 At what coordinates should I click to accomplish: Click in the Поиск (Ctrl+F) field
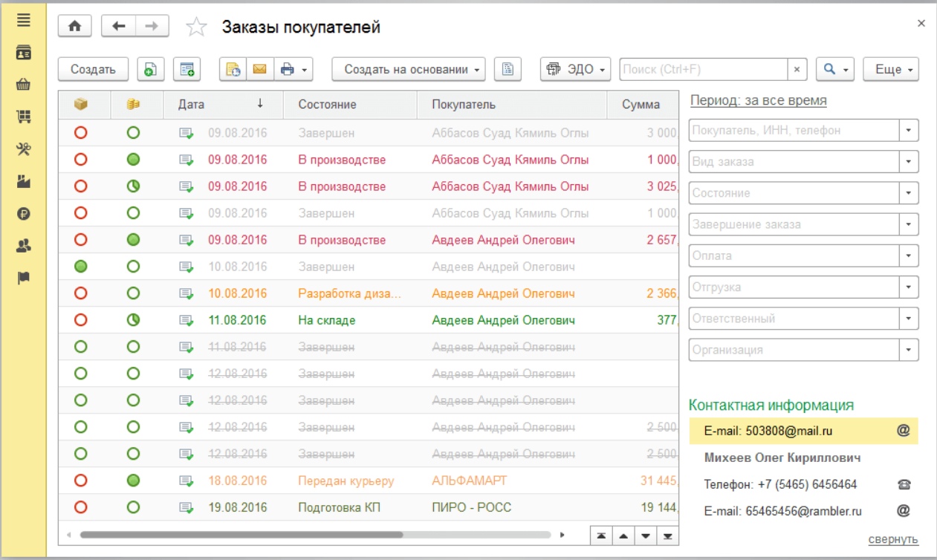(703, 69)
